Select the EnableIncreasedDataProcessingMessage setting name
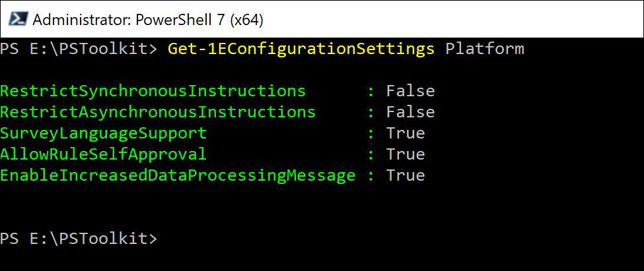This screenshot has width=644, height=271. (178, 175)
